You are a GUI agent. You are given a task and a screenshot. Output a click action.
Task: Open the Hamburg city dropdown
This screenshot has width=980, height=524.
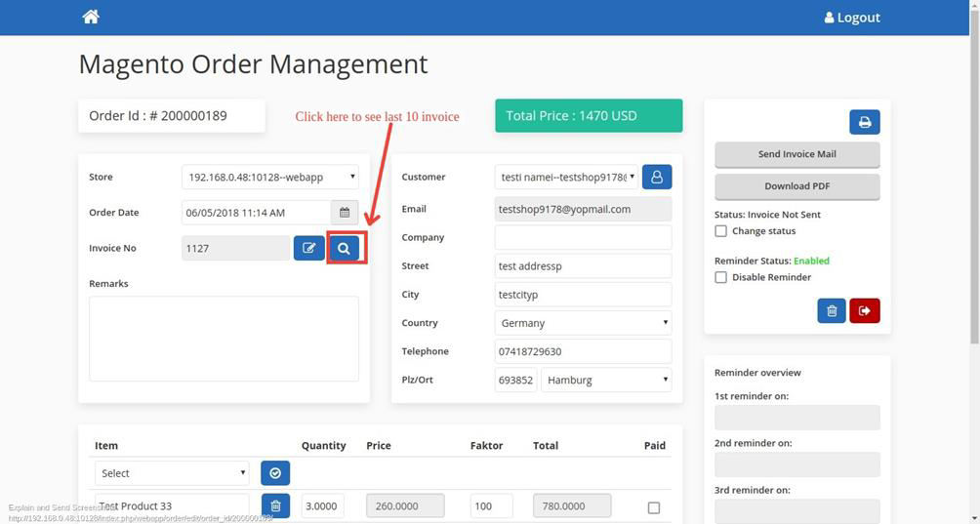point(606,380)
